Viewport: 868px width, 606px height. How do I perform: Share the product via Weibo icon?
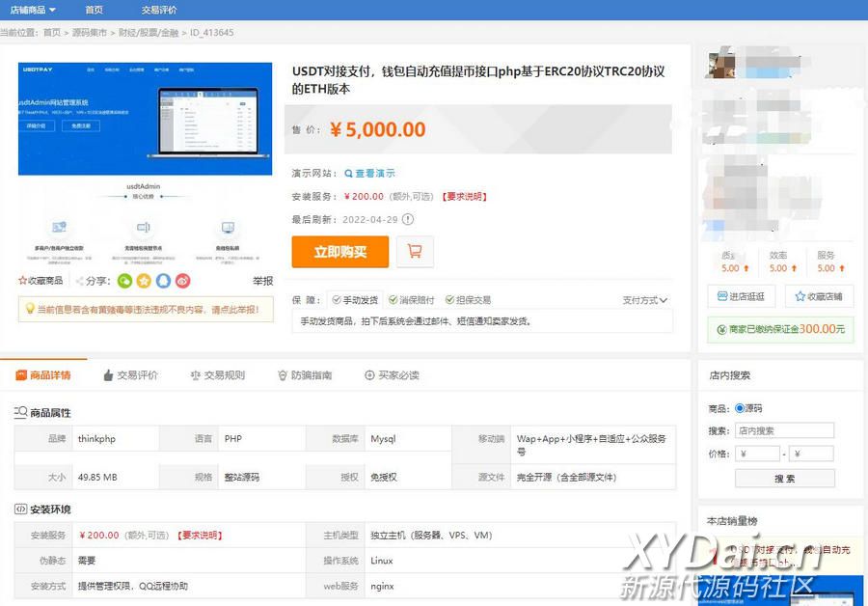click(182, 281)
